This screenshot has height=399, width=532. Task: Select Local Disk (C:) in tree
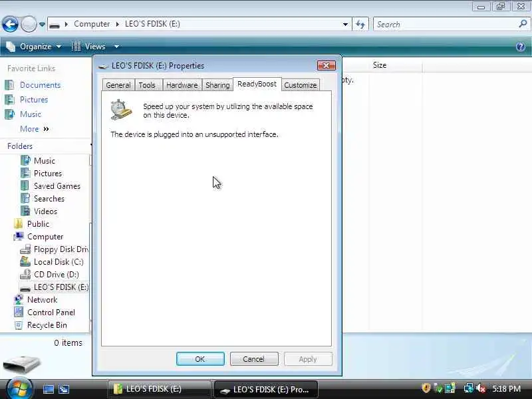pyautogui.click(x=59, y=262)
